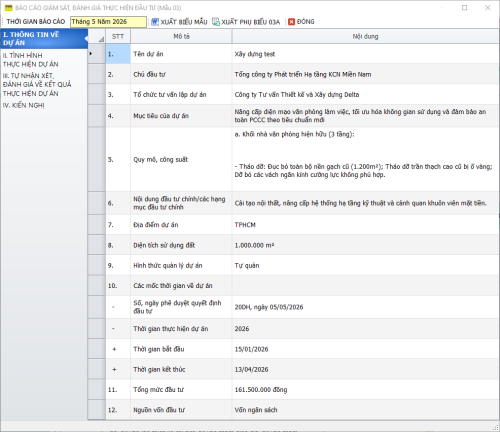
Task: Click the Xuất Phụ Biểu 03A export icon
Action: (216, 22)
